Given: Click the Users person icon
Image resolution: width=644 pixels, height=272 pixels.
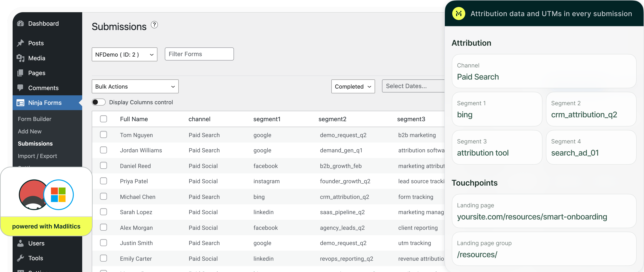Looking at the screenshot, I should (20, 243).
